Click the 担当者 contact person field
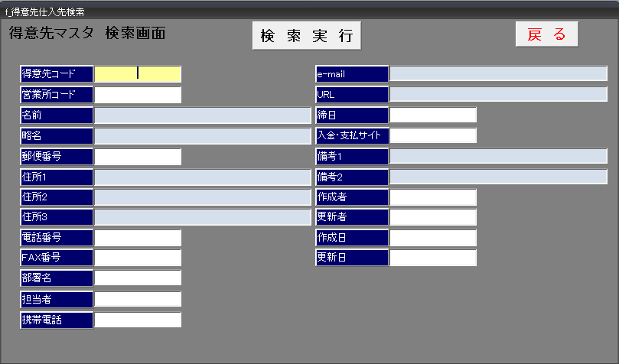The height and width of the screenshot is (364, 619). (x=138, y=299)
